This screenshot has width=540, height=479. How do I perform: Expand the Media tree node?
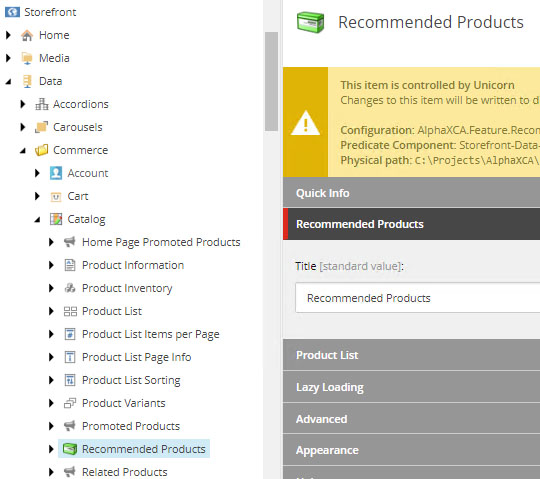(8, 58)
